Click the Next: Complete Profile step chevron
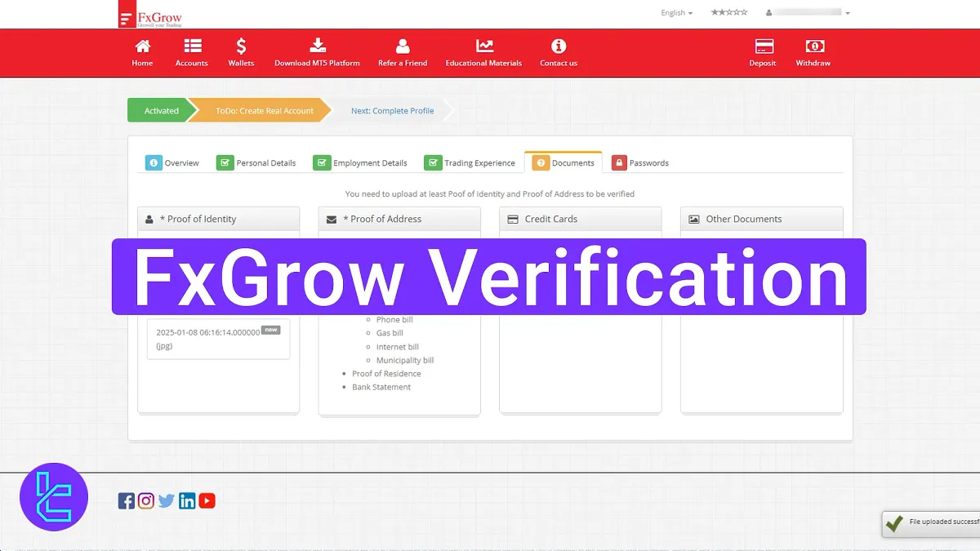980x551 pixels. pyautogui.click(x=392, y=110)
